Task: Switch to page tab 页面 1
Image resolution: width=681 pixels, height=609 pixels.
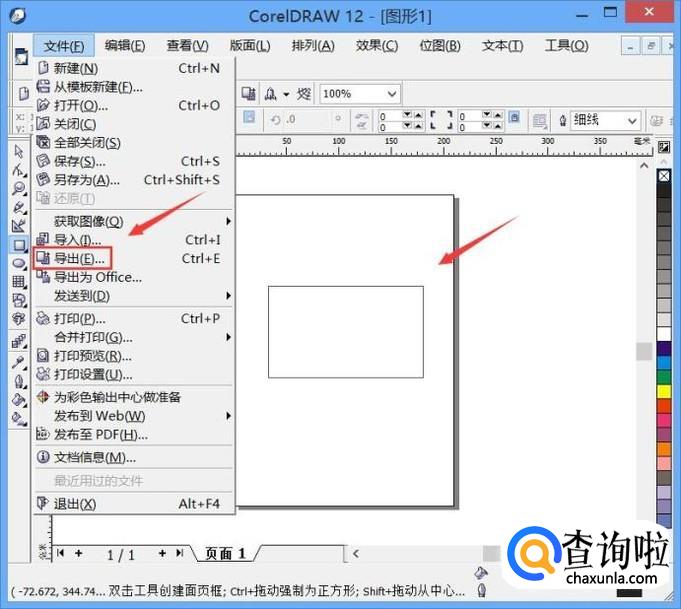Action: point(225,553)
